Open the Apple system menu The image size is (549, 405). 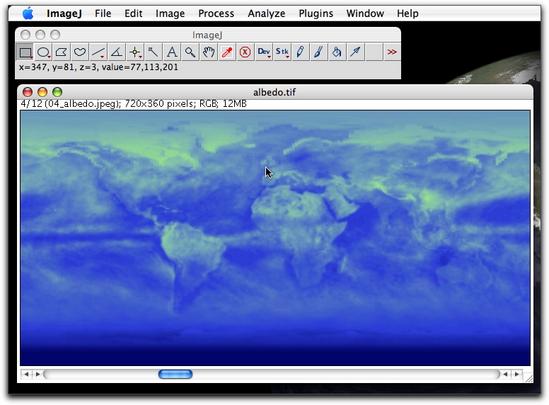tap(28, 13)
